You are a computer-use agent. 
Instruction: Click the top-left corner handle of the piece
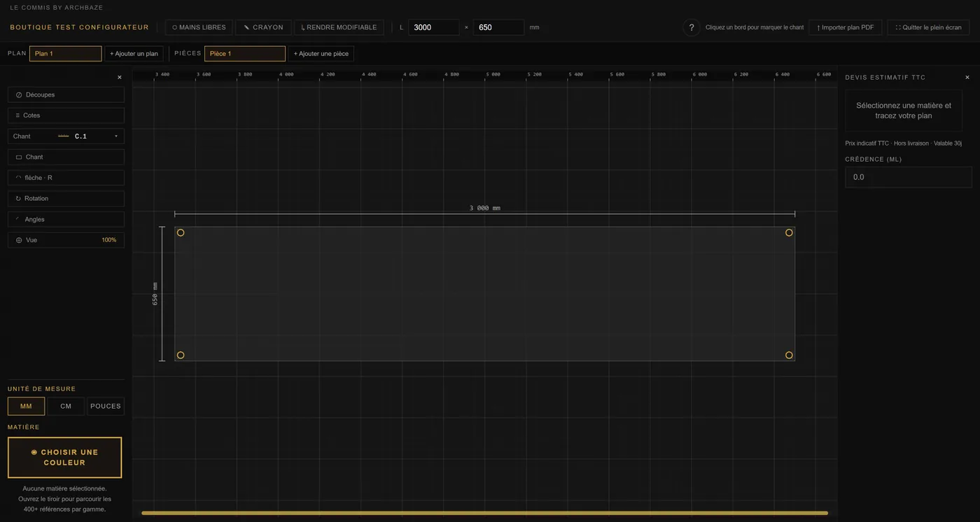click(x=181, y=232)
